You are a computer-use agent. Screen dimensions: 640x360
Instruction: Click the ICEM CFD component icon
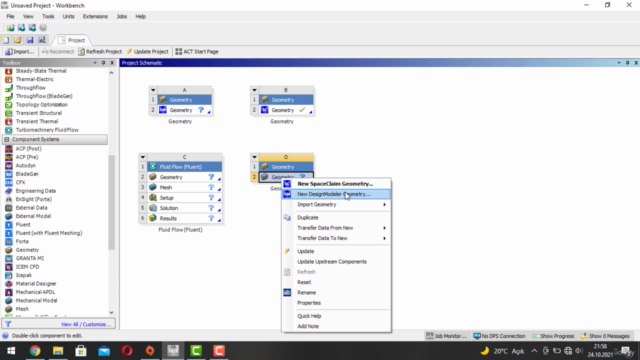click(x=9, y=267)
